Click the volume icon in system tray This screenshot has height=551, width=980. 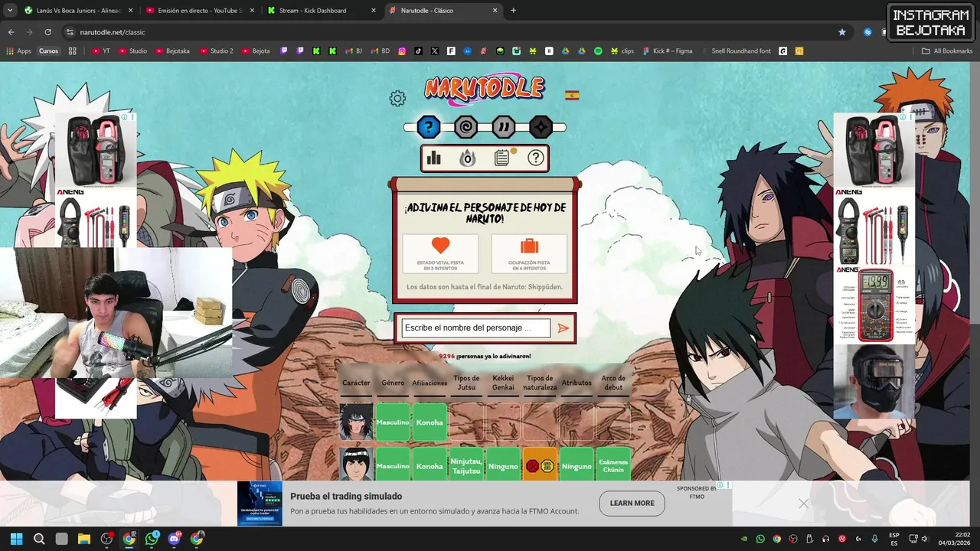point(925,539)
